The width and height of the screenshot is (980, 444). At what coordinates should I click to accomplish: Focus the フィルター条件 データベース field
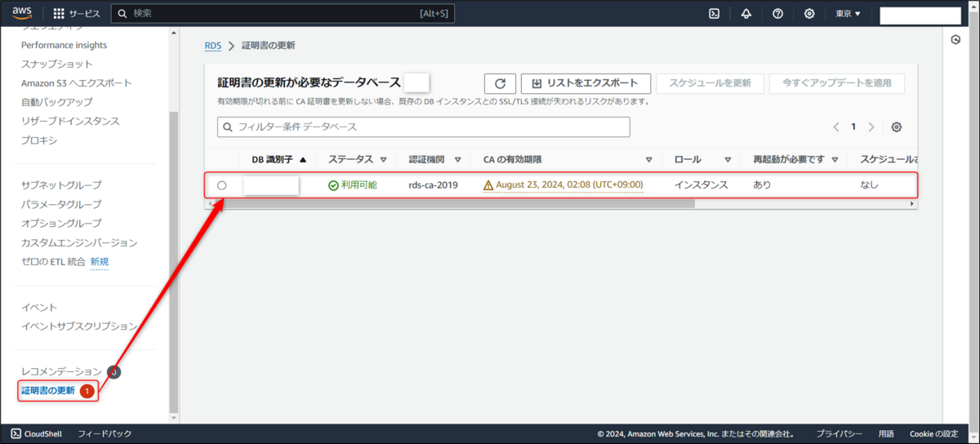(424, 127)
